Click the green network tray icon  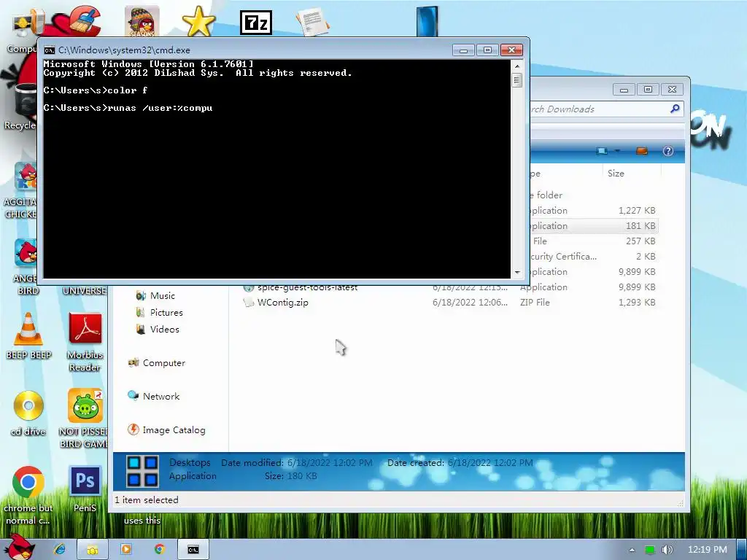coord(649,550)
